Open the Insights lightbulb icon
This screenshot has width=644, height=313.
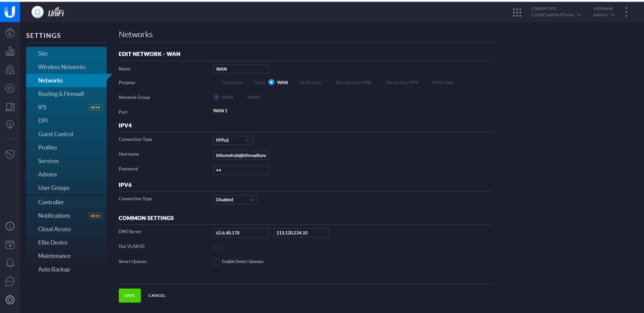(10, 125)
